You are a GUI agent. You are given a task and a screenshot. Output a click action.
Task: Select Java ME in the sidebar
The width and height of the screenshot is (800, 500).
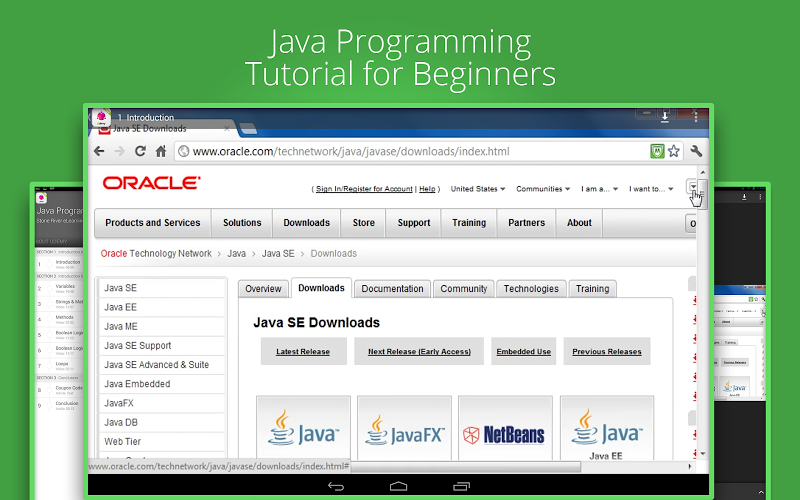pyautogui.click(x=162, y=327)
